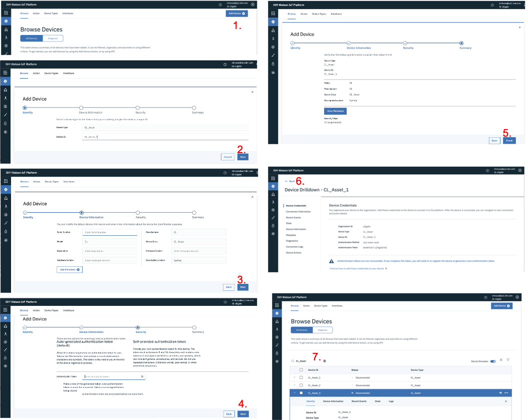Collapse the expanded CL_Asset_3 row

point(294,393)
